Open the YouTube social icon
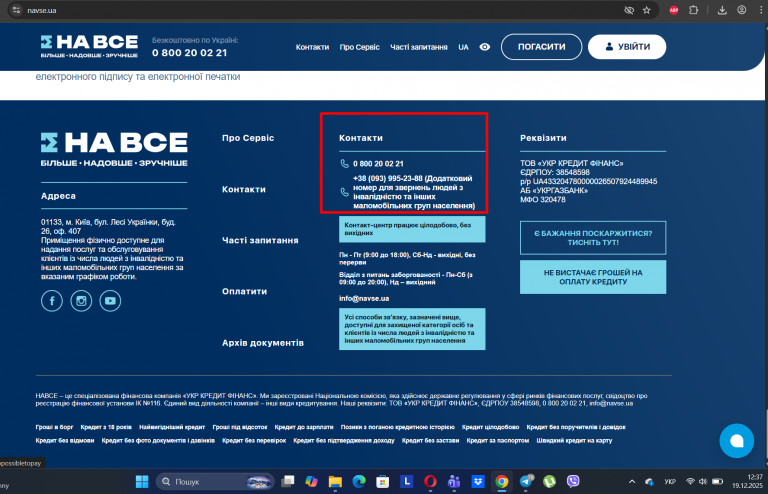The width and height of the screenshot is (768, 494). pos(110,301)
